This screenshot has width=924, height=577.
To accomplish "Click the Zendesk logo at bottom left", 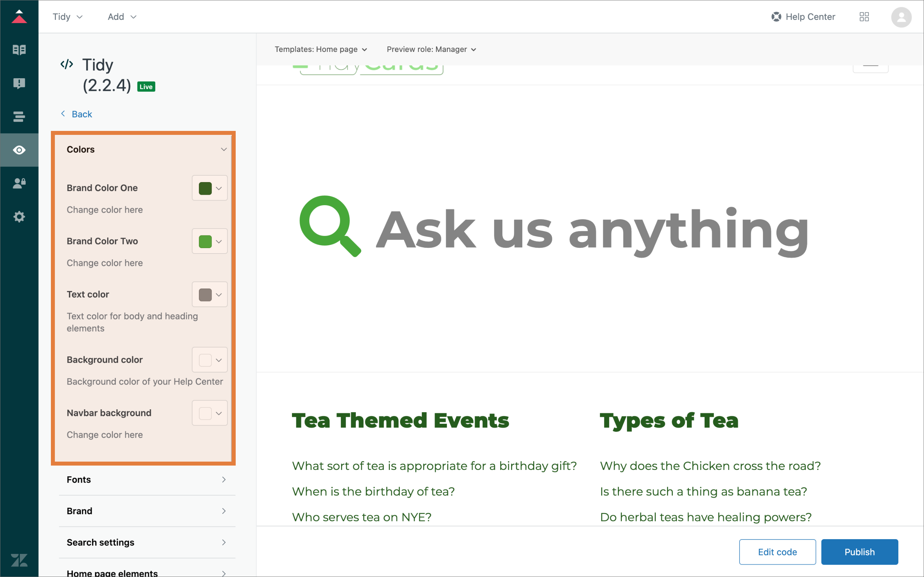I will [19, 560].
